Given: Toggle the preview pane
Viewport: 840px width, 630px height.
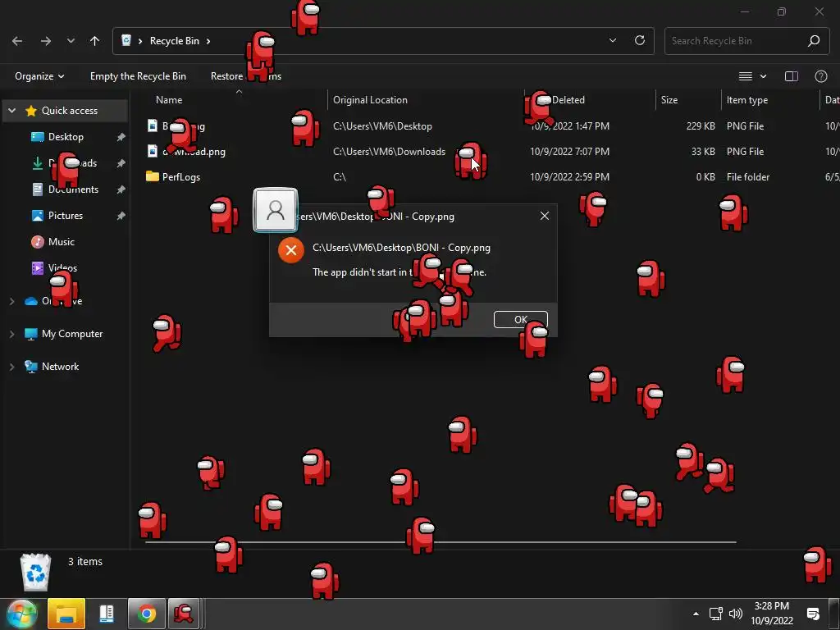Looking at the screenshot, I should click(x=792, y=76).
